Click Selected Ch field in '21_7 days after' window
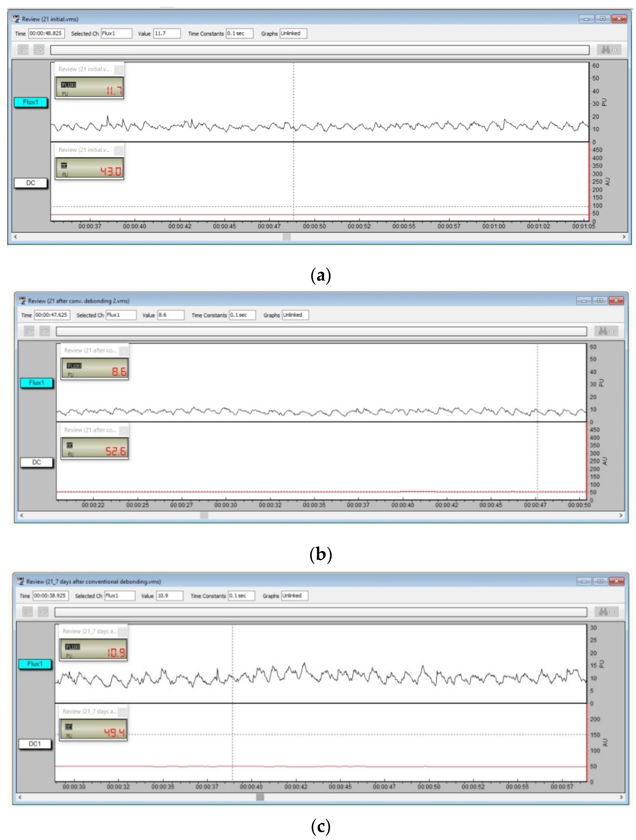Image resolution: width=636 pixels, height=840 pixels. 120,596
